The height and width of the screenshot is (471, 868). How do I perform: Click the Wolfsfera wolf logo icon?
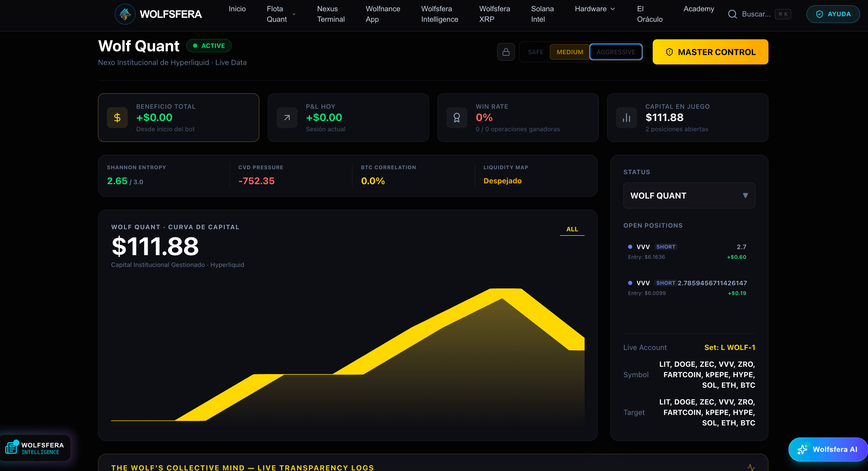(x=125, y=14)
